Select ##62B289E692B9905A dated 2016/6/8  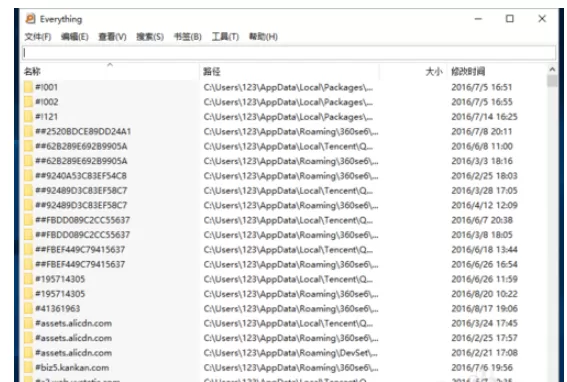pos(81,146)
